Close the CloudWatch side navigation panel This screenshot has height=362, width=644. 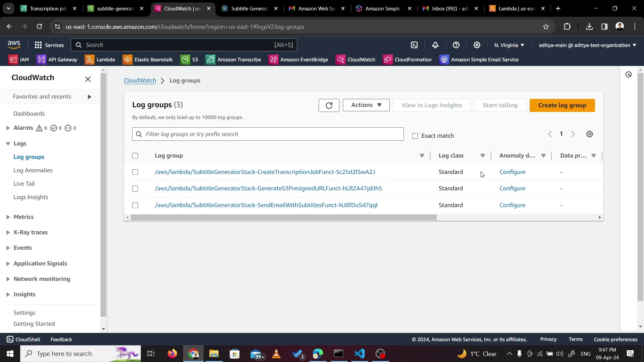tap(88, 79)
